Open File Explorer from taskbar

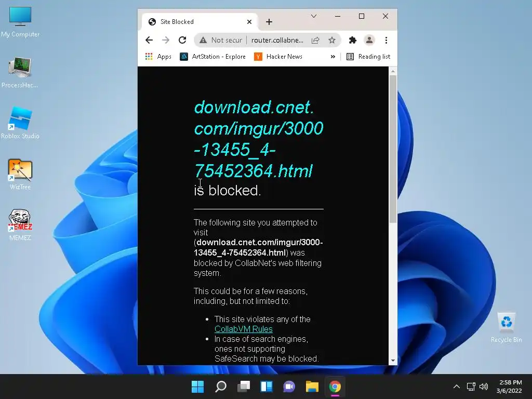coord(312,387)
